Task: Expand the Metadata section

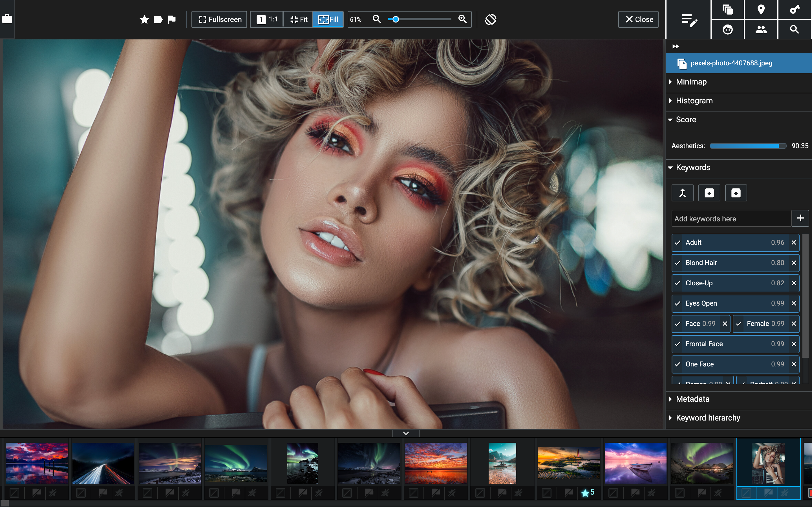Action: click(x=692, y=399)
